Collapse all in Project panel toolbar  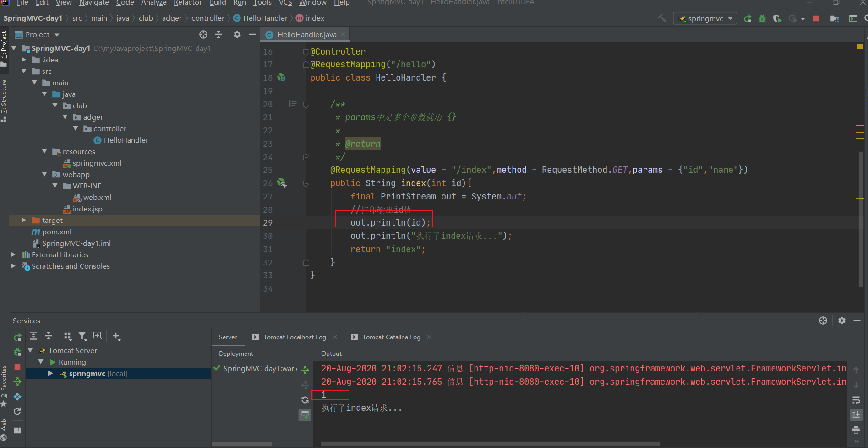(218, 34)
